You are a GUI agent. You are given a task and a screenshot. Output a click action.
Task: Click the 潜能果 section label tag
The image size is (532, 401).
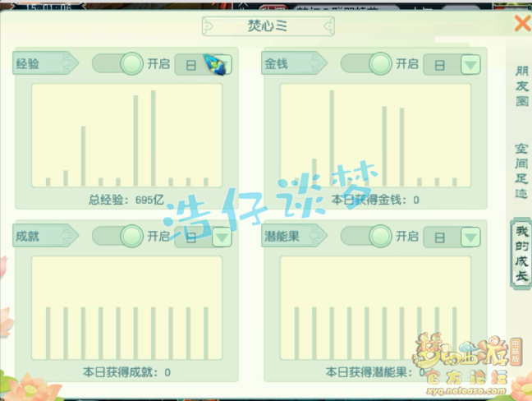[x=294, y=236]
